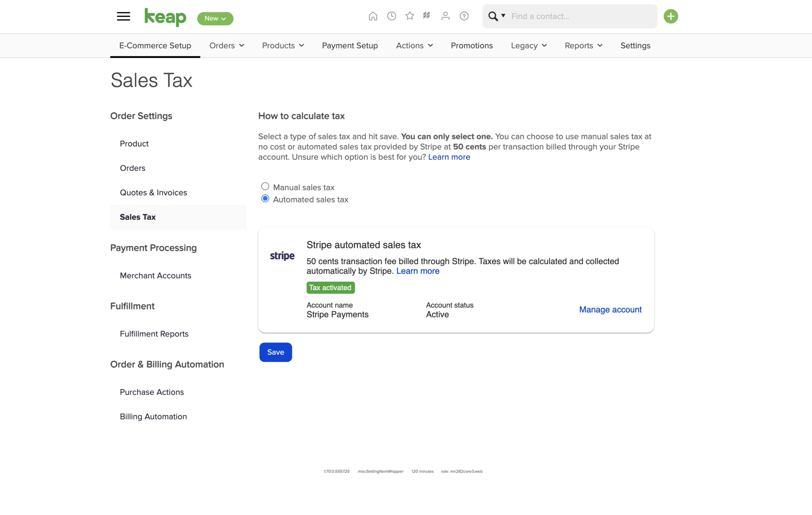This screenshot has height=515, width=812.
Task: Click the Stripe automated sales tax title
Action: tap(364, 245)
